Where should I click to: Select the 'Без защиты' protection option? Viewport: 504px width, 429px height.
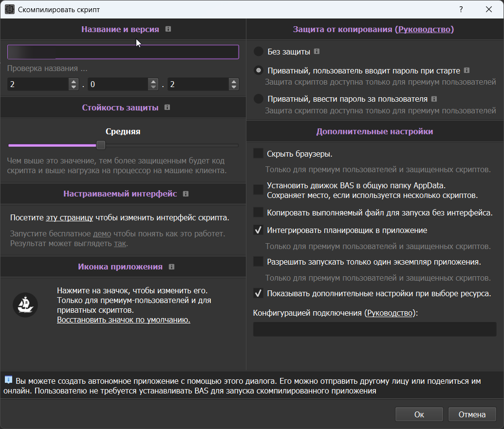pyautogui.click(x=258, y=51)
